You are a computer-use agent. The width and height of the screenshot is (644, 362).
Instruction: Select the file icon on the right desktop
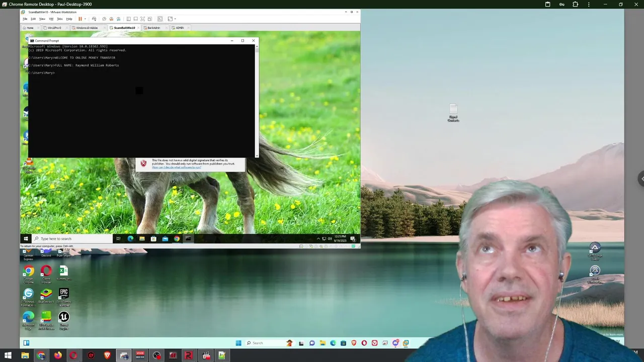453,113
